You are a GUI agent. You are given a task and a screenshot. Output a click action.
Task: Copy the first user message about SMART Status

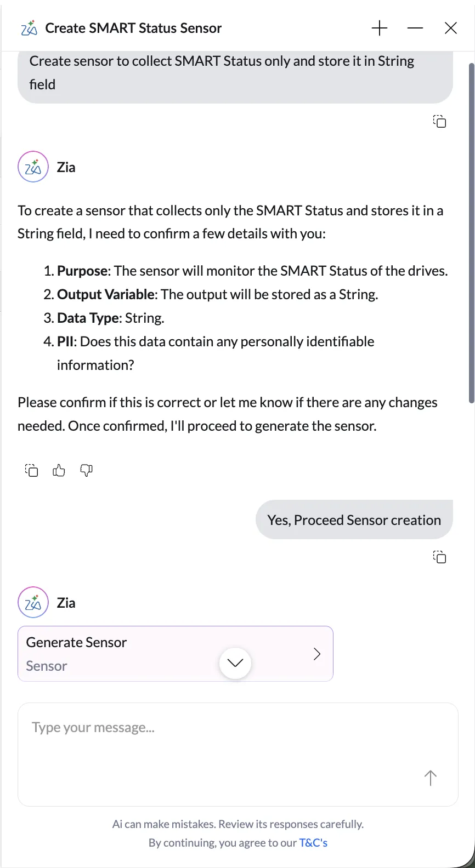tap(440, 121)
